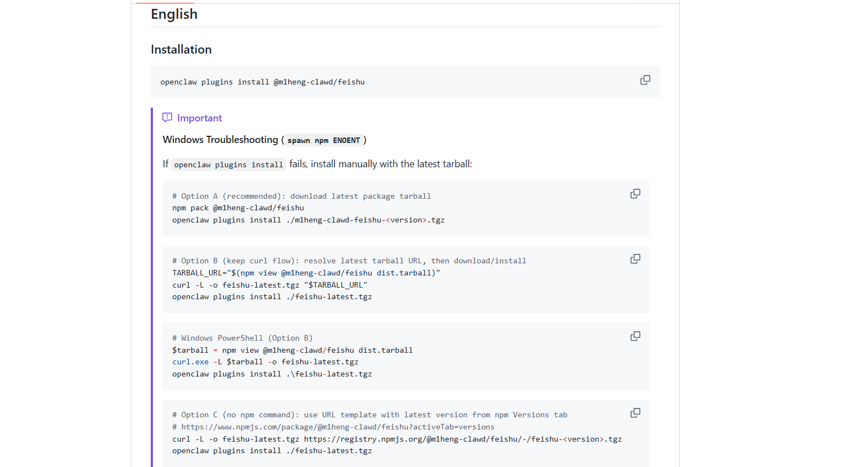Viewport: 868px width, 467px height.
Task: Click the purple Important label
Action: (199, 118)
